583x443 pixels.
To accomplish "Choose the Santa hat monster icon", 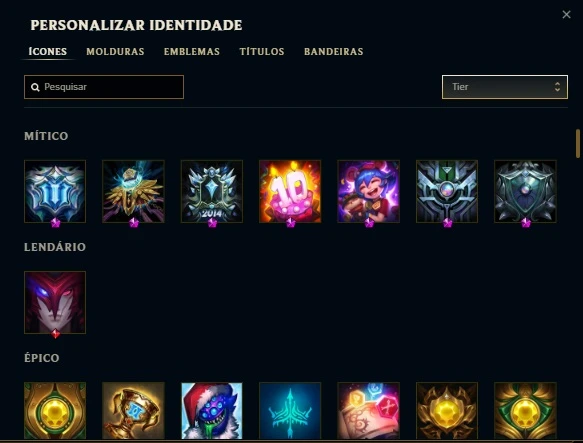I will 212,411.
